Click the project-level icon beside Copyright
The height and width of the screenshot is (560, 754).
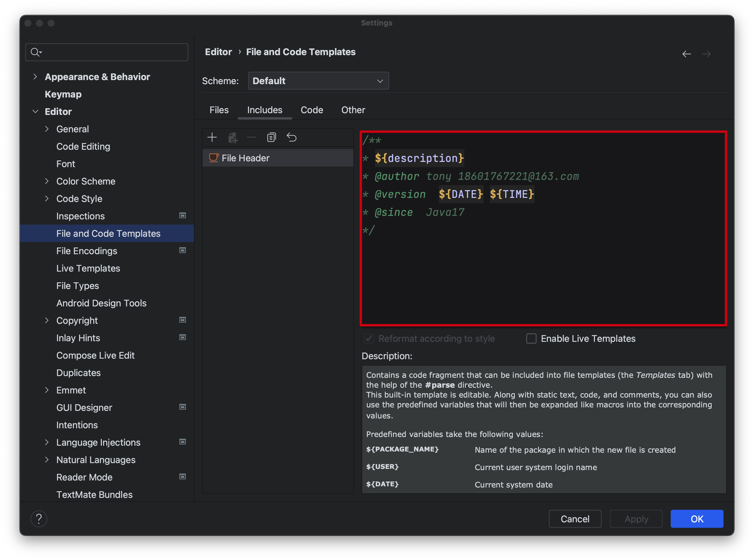[x=182, y=320]
